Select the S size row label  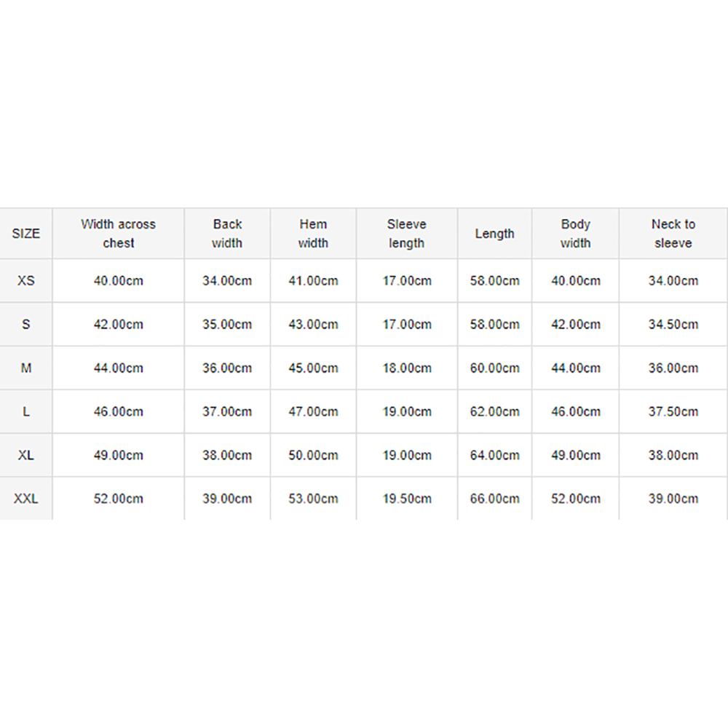click(26, 324)
